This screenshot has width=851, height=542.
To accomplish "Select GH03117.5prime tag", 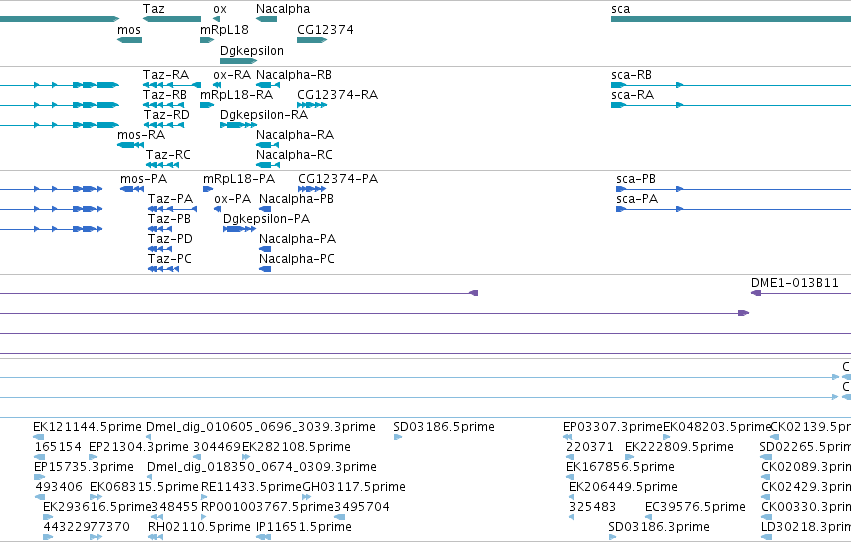I will pyautogui.click(x=307, y=497).
